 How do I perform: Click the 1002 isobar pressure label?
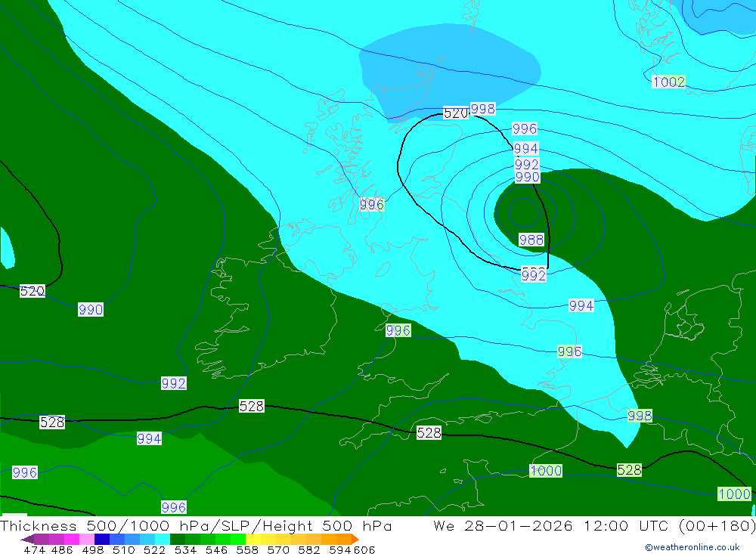point(668,82)
